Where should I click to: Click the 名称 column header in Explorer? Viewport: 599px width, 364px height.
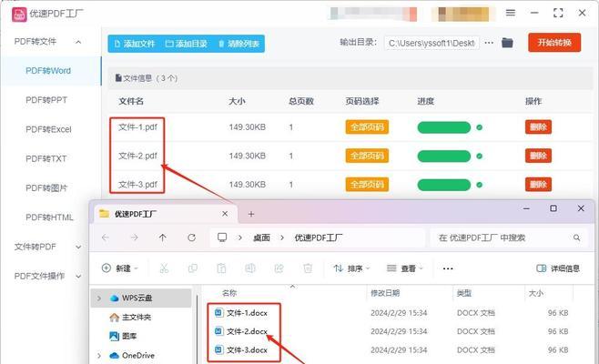click(x=229, y=293)
